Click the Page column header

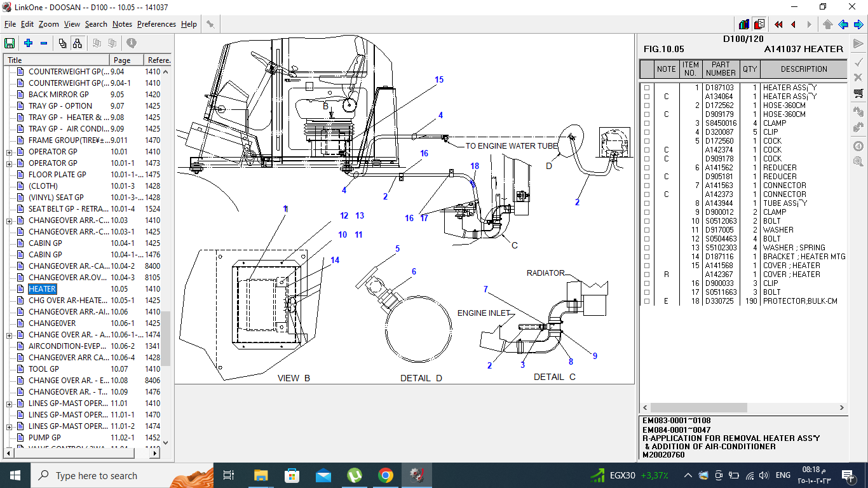(x=127, y=60)
